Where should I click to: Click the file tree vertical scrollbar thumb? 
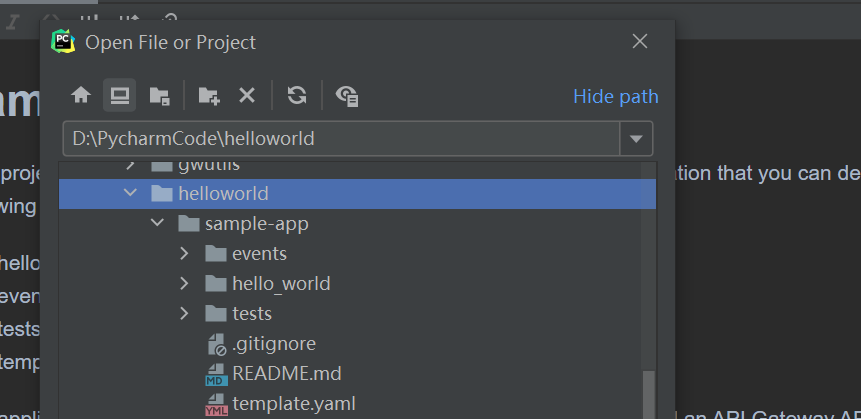click(x=649, y=394)
